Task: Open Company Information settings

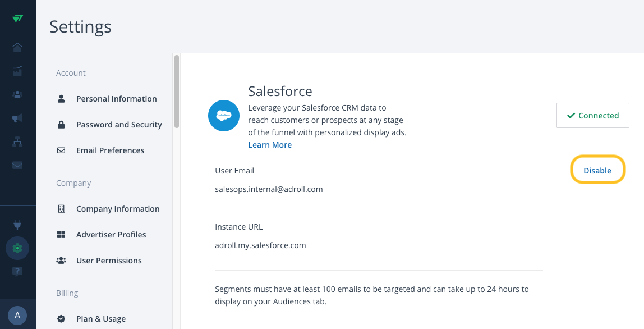Action: coord(118,209)
